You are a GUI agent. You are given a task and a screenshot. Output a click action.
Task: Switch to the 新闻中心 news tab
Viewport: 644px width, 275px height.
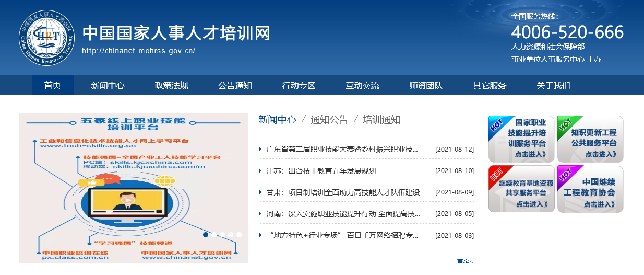(277, 120)
